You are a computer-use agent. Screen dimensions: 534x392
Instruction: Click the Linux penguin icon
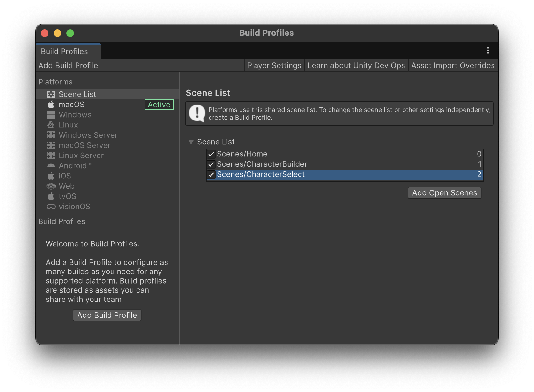(51, 125)
